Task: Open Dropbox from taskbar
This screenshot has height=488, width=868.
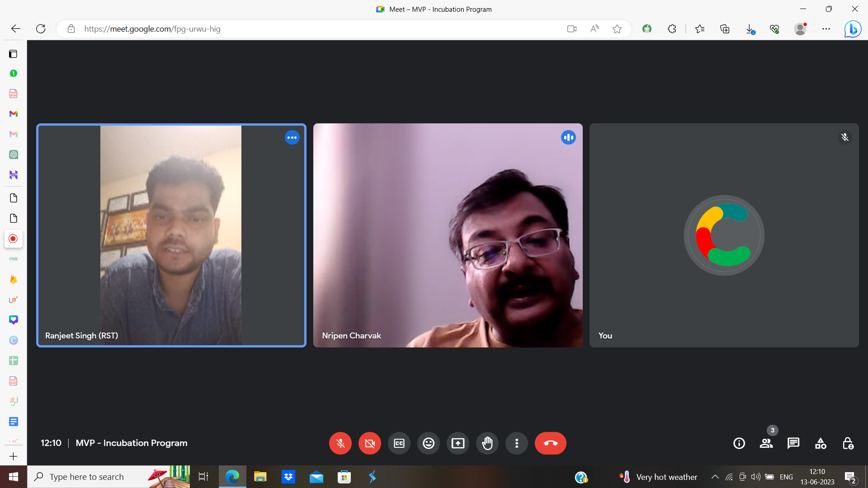Action: pos(288,477)
